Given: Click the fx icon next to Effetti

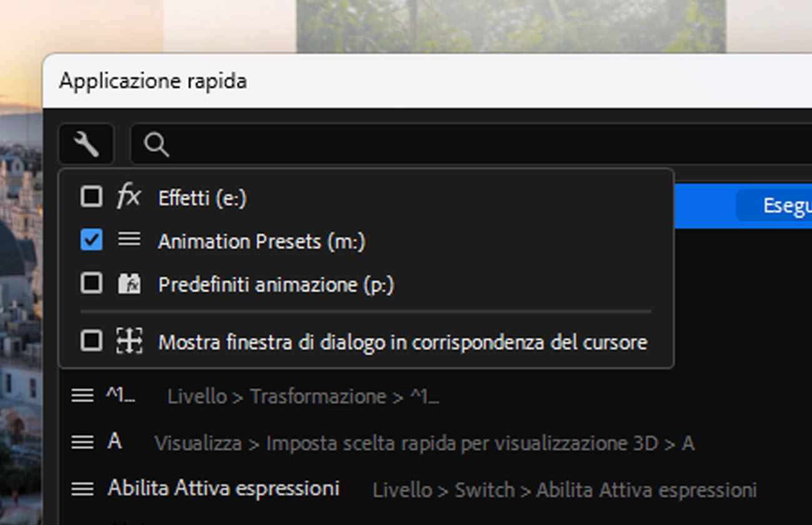Looking at the screenshot, I should [x=129, y=197].
